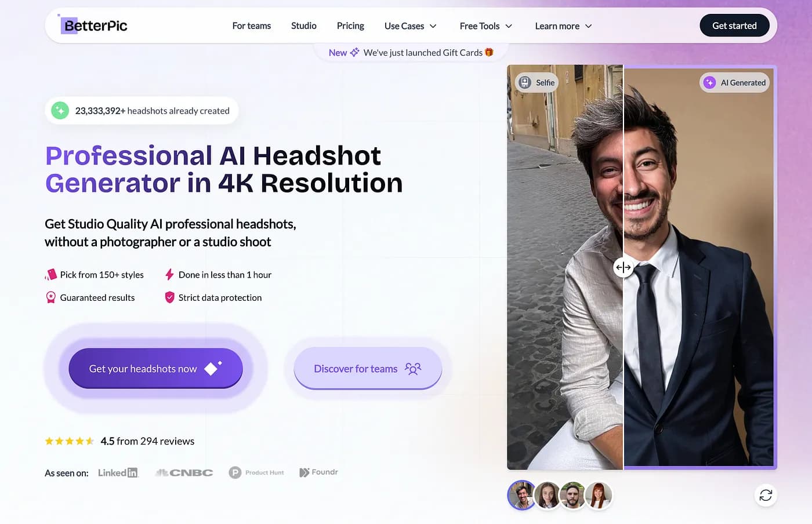Click the green sparkle icon beside headshot count
This screenshot has width=812, height=524.
coord(60,110)
